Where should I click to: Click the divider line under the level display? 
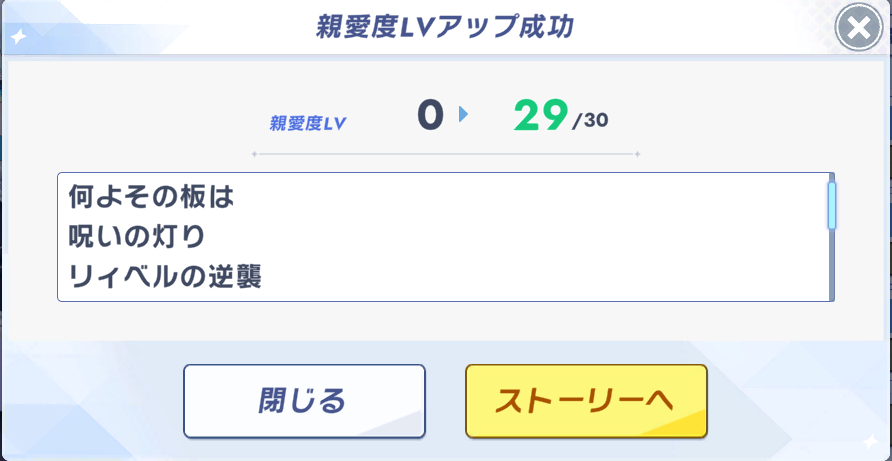445,154
